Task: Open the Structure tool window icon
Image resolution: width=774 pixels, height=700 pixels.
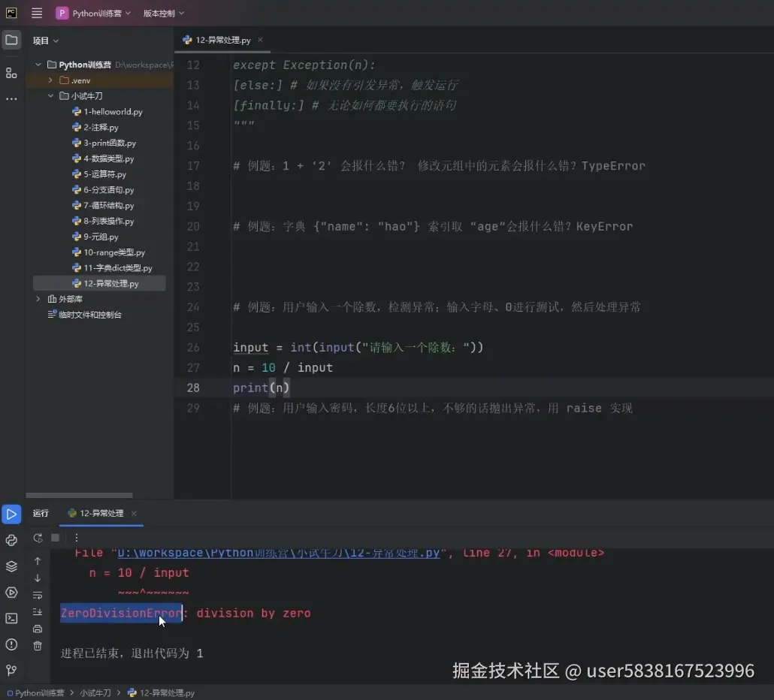Action: click(11, 73)
